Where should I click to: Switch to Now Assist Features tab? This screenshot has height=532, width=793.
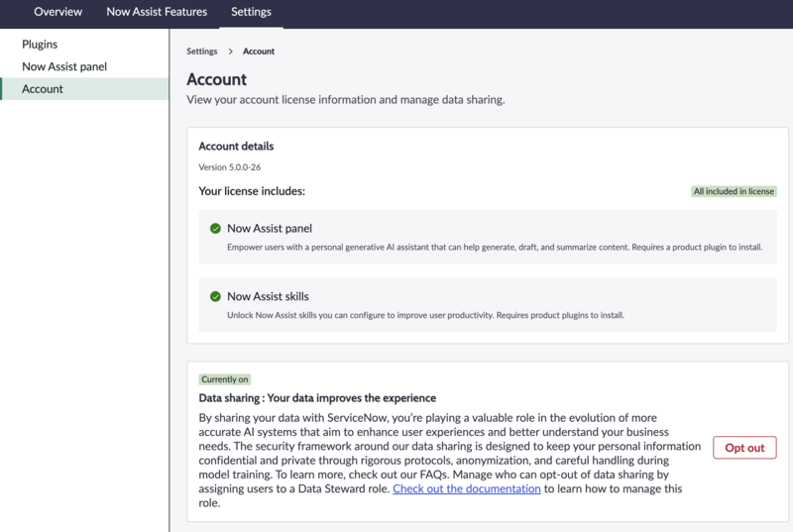tap(157, 12)
